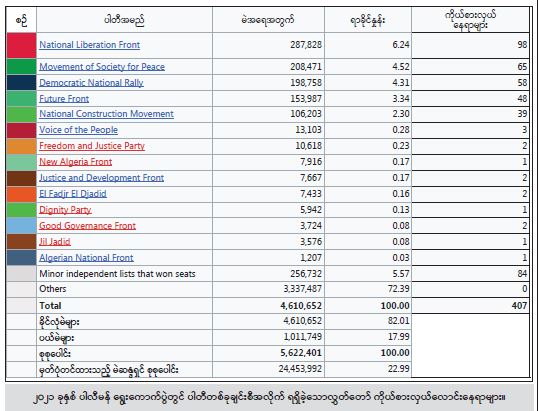Click the red National Liberation Front swatch
538x411 pixels.
(x=21, y=45)
